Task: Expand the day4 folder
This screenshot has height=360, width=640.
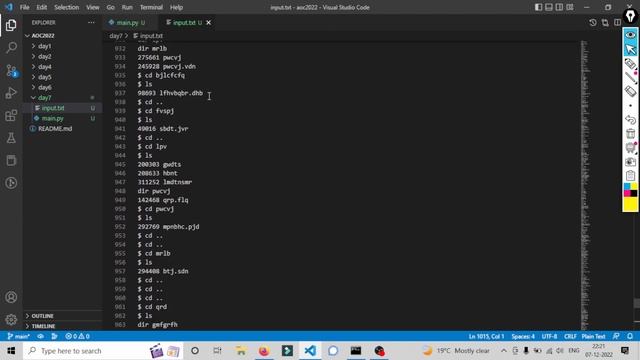Action: pyautogui.click(x=45, y=67)
